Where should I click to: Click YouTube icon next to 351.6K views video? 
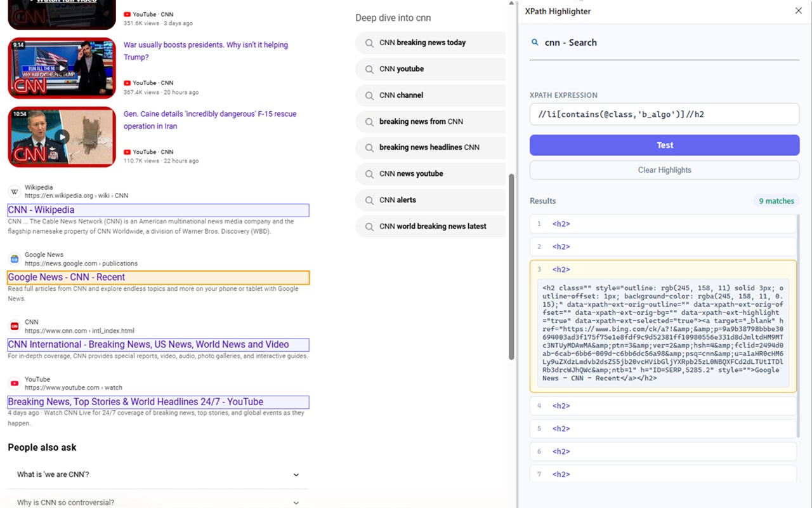pos(128,15)
